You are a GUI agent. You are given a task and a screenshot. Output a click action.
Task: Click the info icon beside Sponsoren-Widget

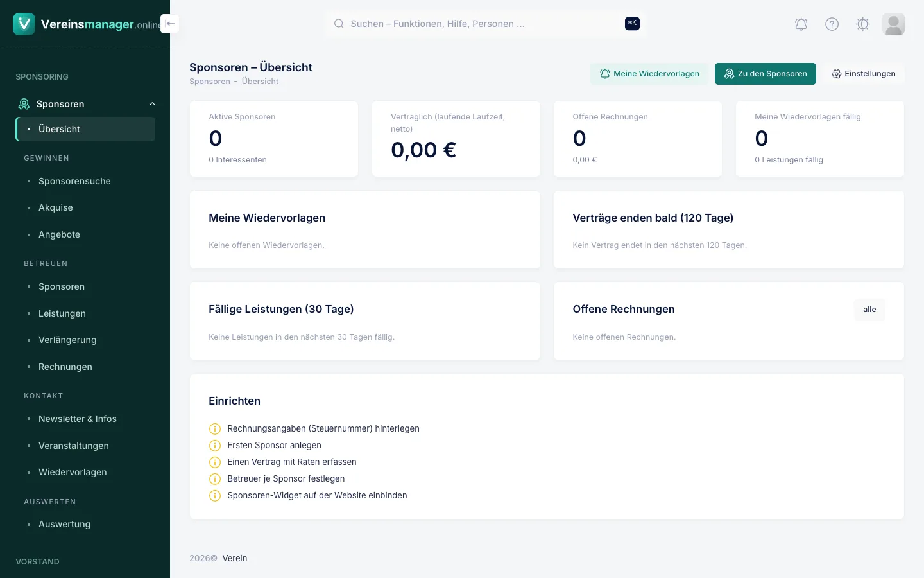coord(215,496)
